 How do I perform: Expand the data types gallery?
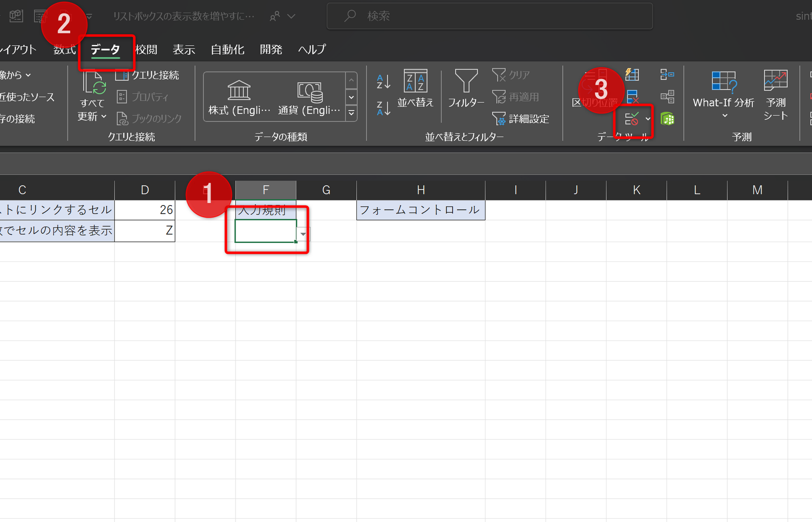[x=351, y=113]
